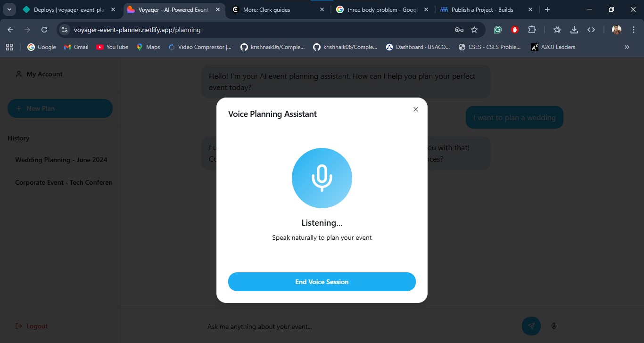
Task: Open Corporate Event history item
Action: (x=64, y=182)
